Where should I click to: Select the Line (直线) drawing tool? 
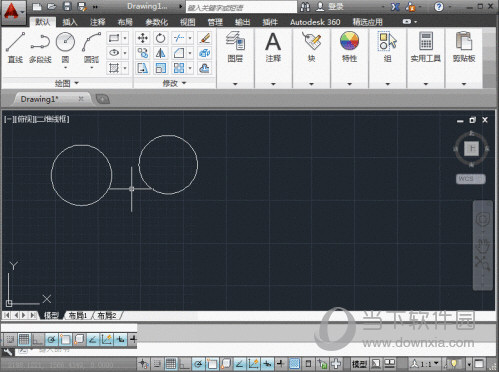15,47
